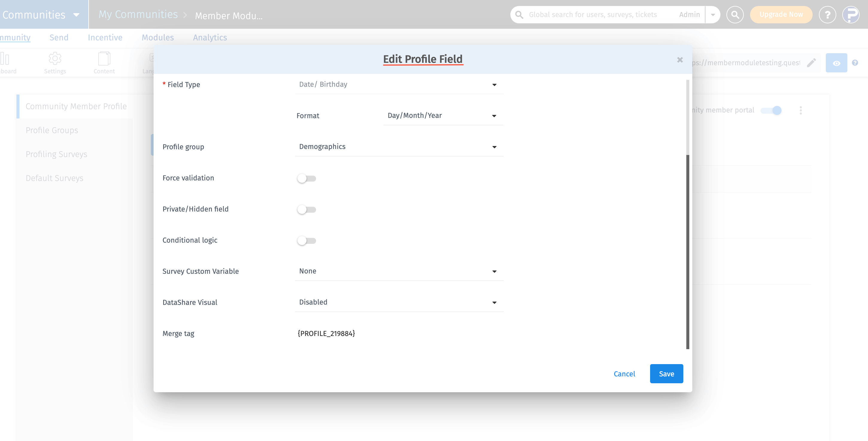Open the three-dot overflow menu

[x=801, y=110]
